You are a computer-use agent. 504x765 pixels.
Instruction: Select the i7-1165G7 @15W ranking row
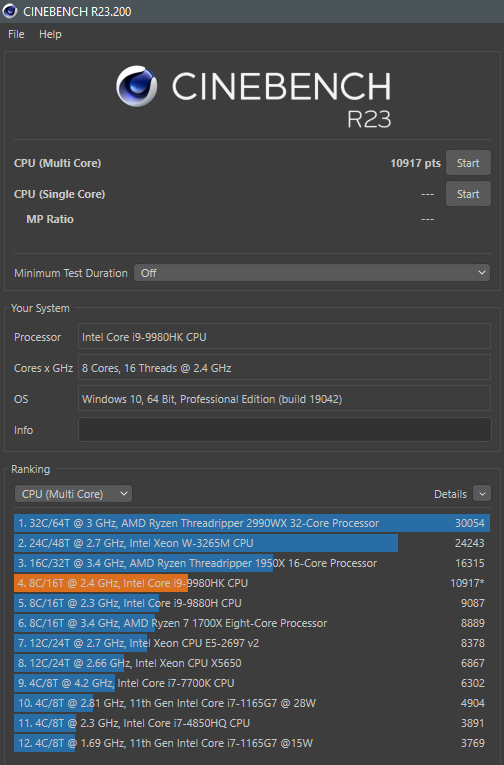[252, 743]
